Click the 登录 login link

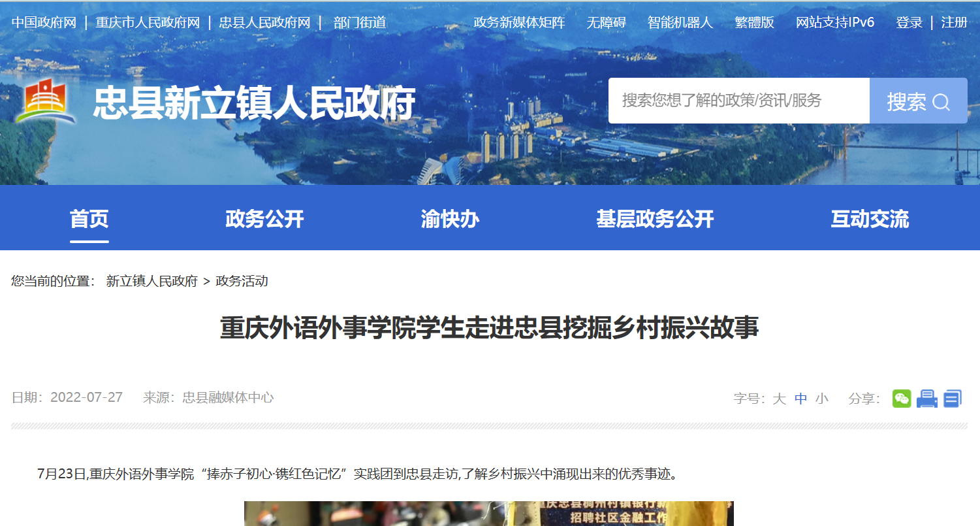coord(909,23)
